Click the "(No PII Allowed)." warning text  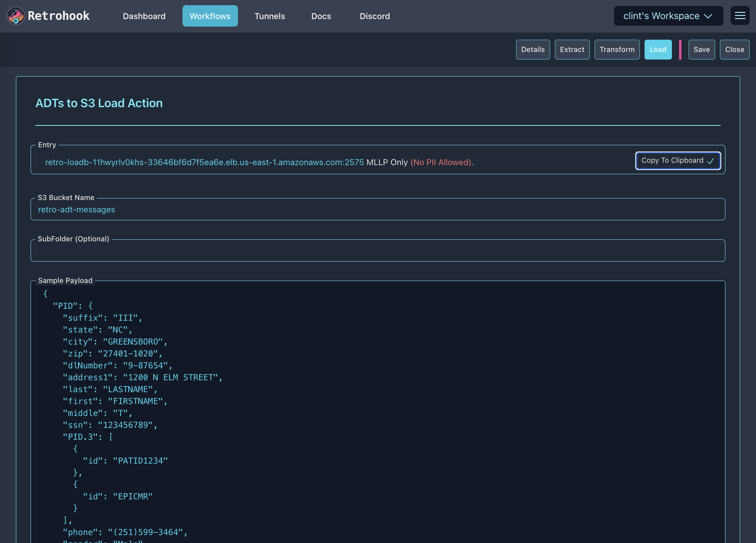(x=442, y=162)
